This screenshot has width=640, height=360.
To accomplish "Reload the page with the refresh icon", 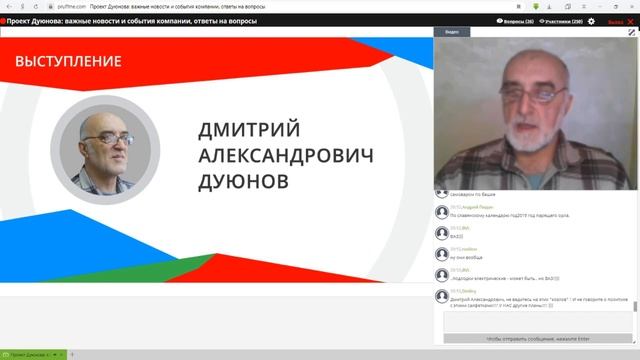I will point(36,7).
